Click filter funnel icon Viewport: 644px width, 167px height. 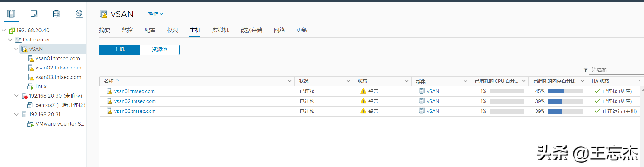coord(586,70)
